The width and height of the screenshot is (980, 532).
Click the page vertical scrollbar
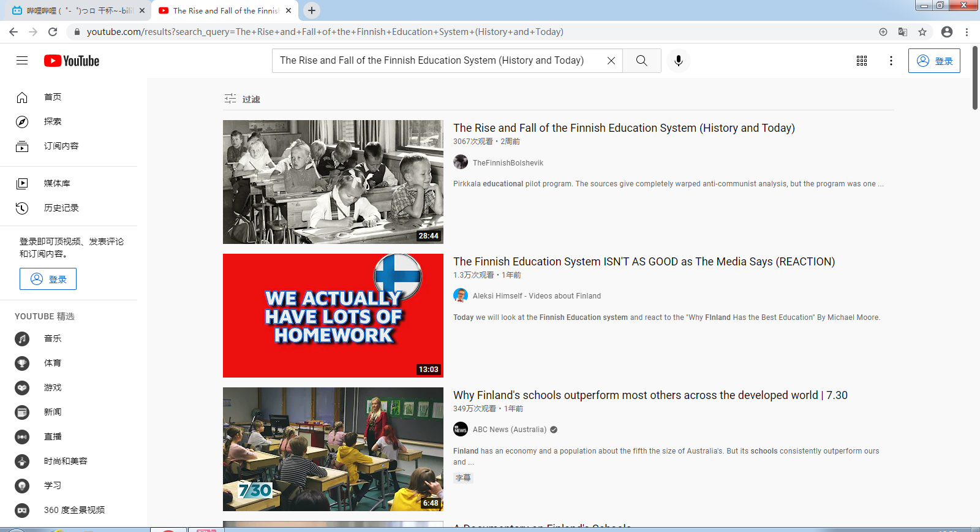(x=975, y=78)
